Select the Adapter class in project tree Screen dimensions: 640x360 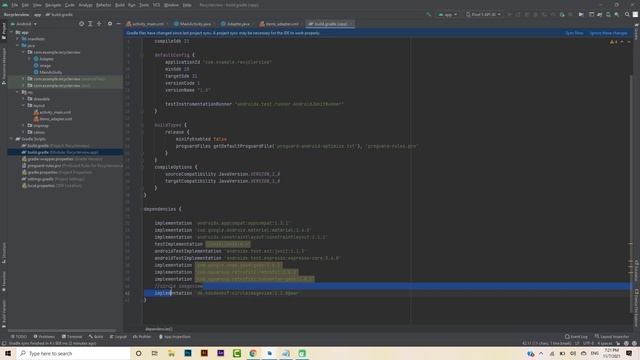[x=47, y=59]
